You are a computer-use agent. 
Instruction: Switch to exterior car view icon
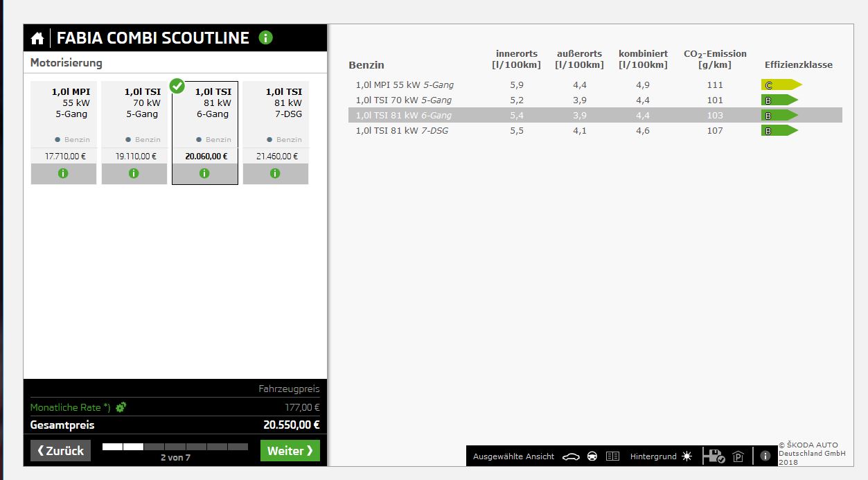click(x=571, y=456)
